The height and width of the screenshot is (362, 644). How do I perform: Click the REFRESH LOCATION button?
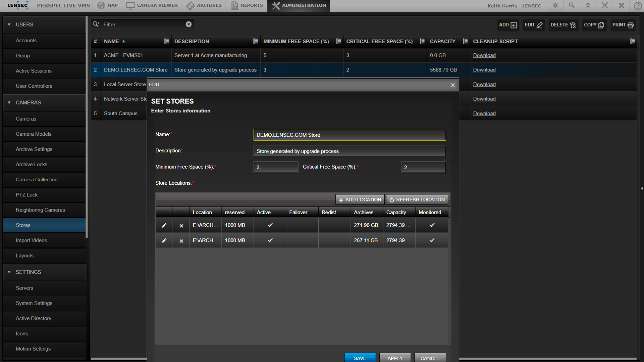point(417,199)
